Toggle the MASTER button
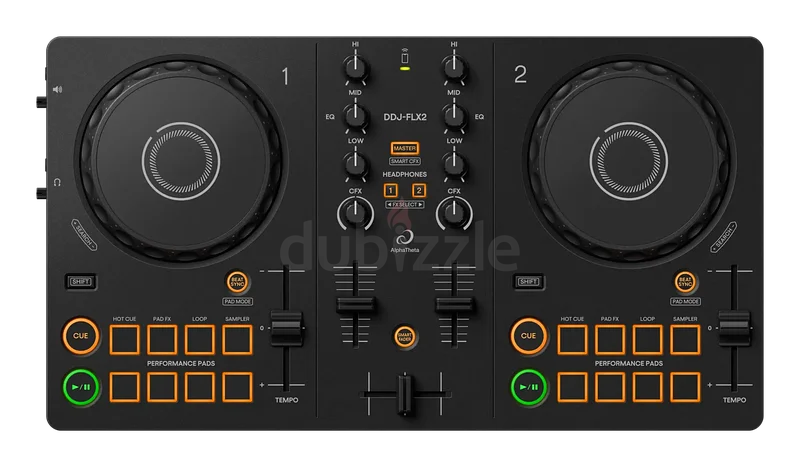The image size is (800, 467). coord(405,148)
